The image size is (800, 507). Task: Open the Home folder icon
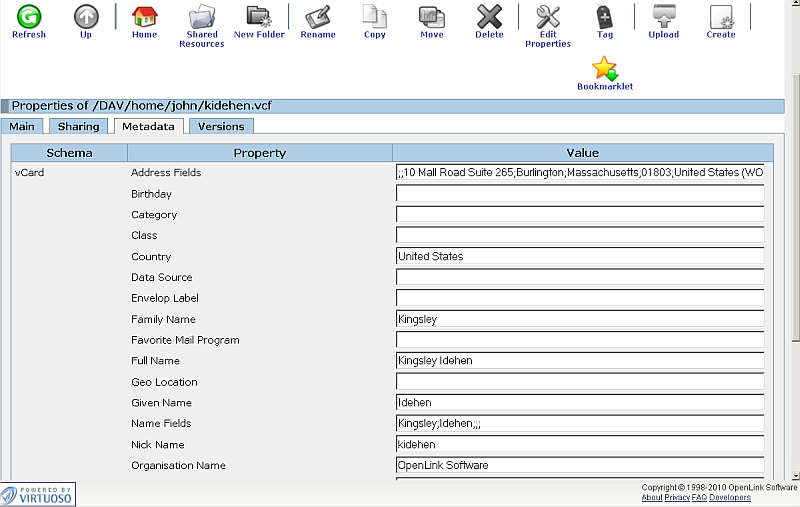tap(144, 16)
